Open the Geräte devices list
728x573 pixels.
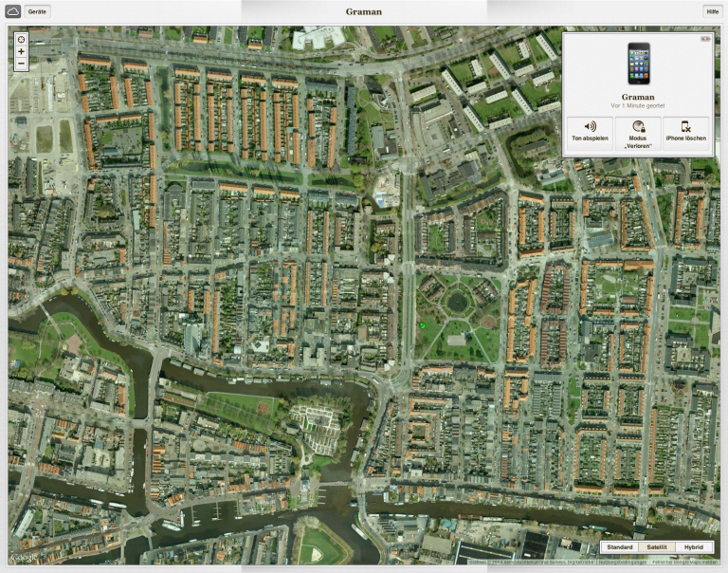click(x=38, y=11)
